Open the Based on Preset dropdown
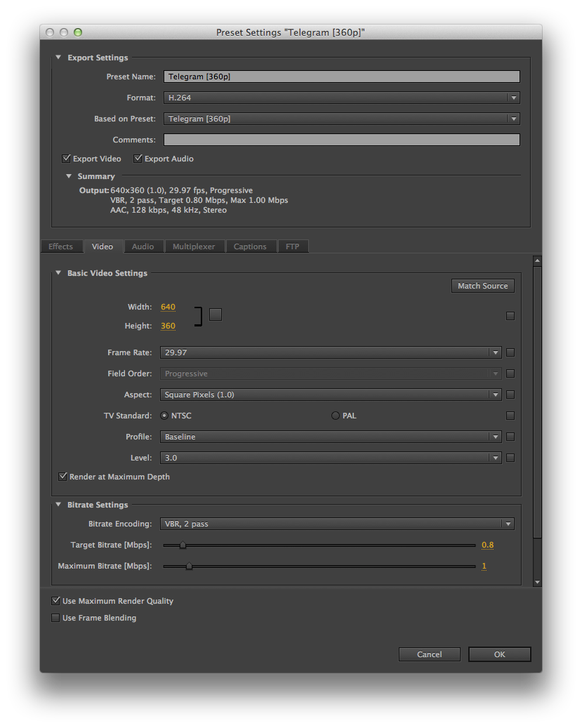The height and width of the screenshot is (728, 582). click(x=341, y=119)
